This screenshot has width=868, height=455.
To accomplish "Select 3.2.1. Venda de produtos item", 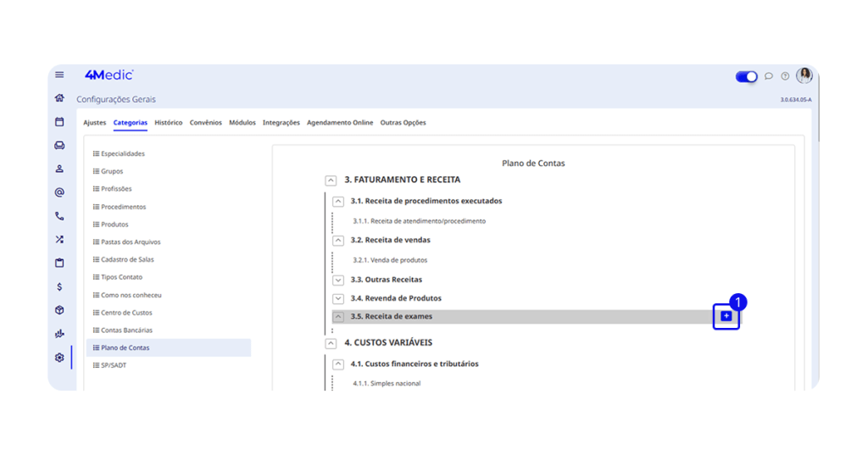I will 390,260.
